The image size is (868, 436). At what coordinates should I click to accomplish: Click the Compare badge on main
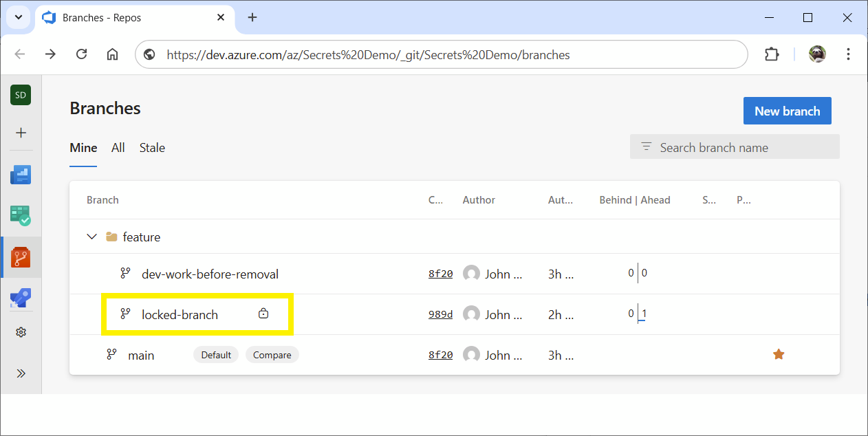(272, 355)
